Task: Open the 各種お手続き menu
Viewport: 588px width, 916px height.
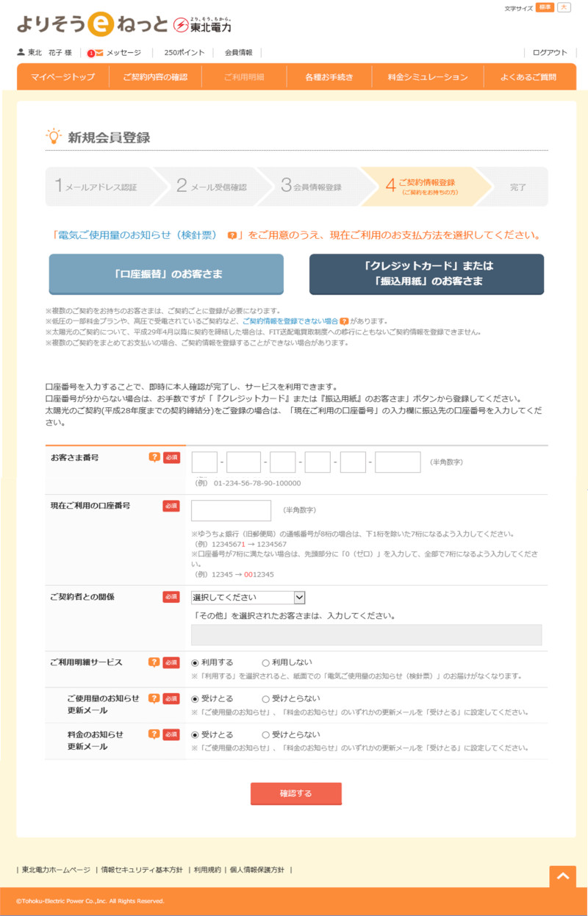Action: pos(329,76)
